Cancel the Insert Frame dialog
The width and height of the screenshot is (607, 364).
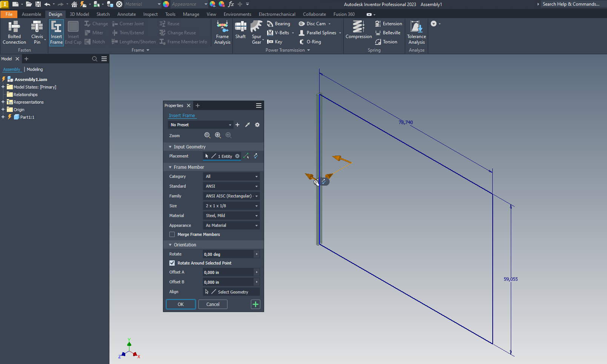click(212, 304)
